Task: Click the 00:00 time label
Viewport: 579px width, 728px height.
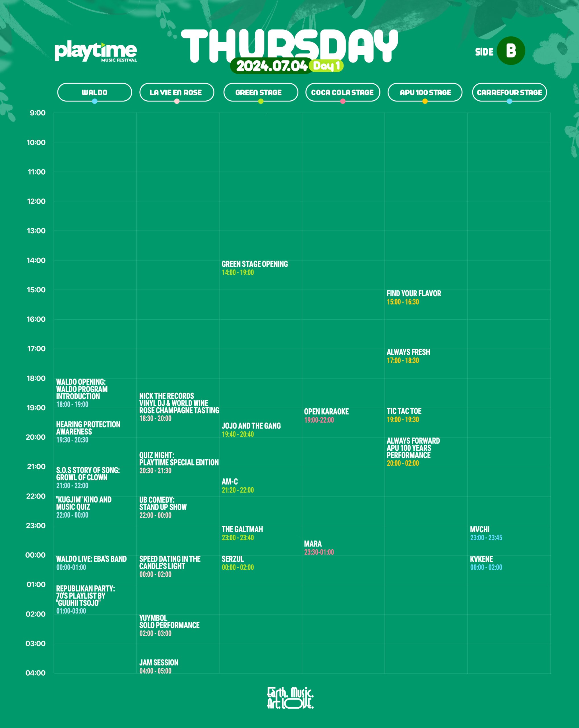Action: tap(36, 555)
